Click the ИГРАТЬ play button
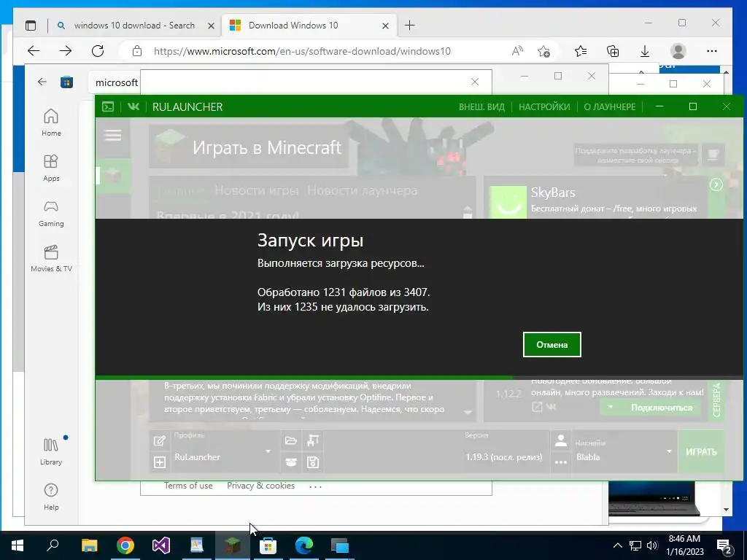 click(x=701, y=451)
